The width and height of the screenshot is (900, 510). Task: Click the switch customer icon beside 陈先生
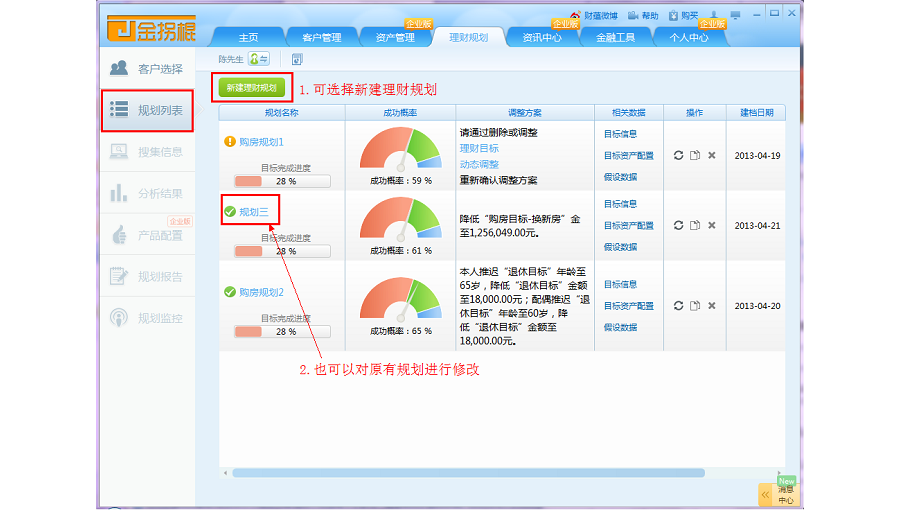click(x=259, y=60)
